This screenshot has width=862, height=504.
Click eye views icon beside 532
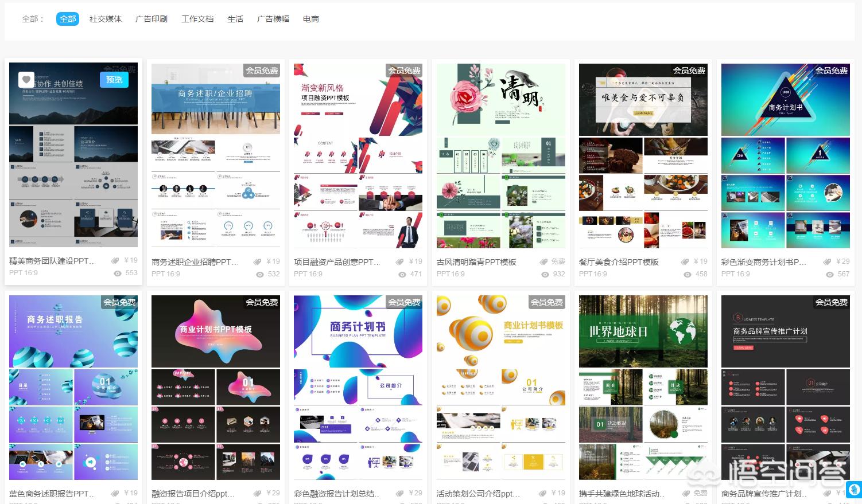click(260, 275)
